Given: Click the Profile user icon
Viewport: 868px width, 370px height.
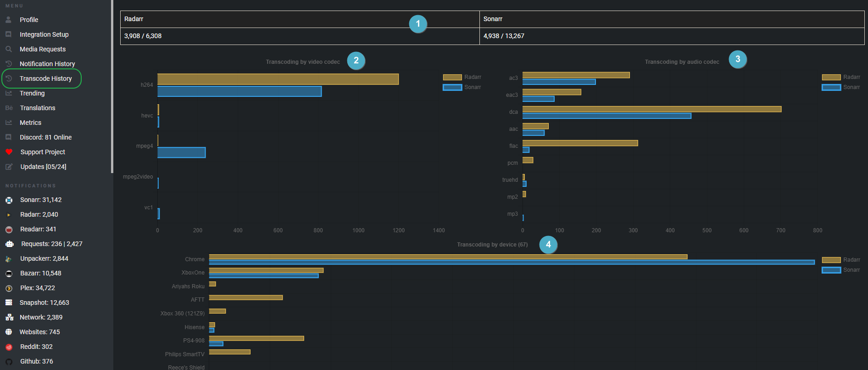Looking at the screenshot, I should 8,20.
